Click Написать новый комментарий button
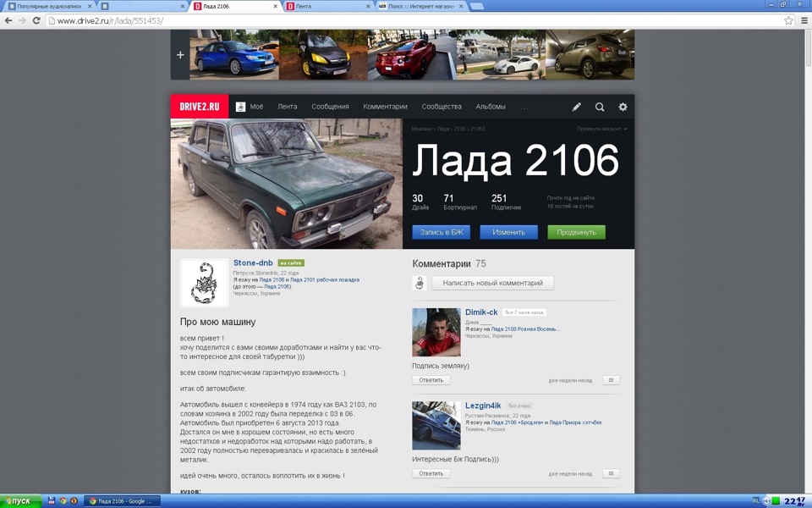 (x=492, y=283)
